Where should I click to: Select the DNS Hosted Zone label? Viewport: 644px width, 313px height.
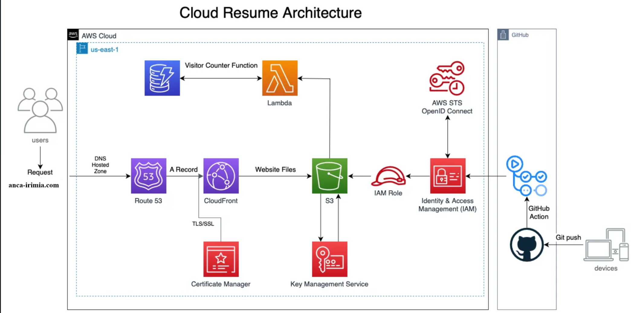point(100,165)
